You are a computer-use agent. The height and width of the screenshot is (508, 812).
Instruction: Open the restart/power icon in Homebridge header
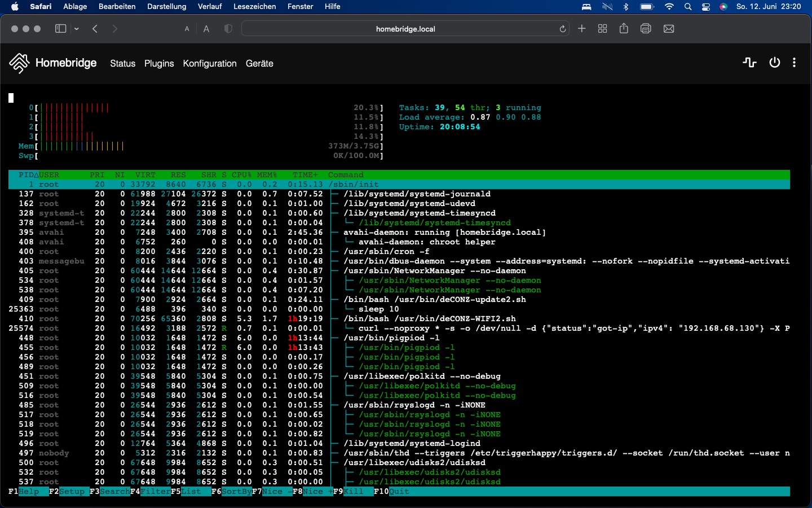coord(775,63)
